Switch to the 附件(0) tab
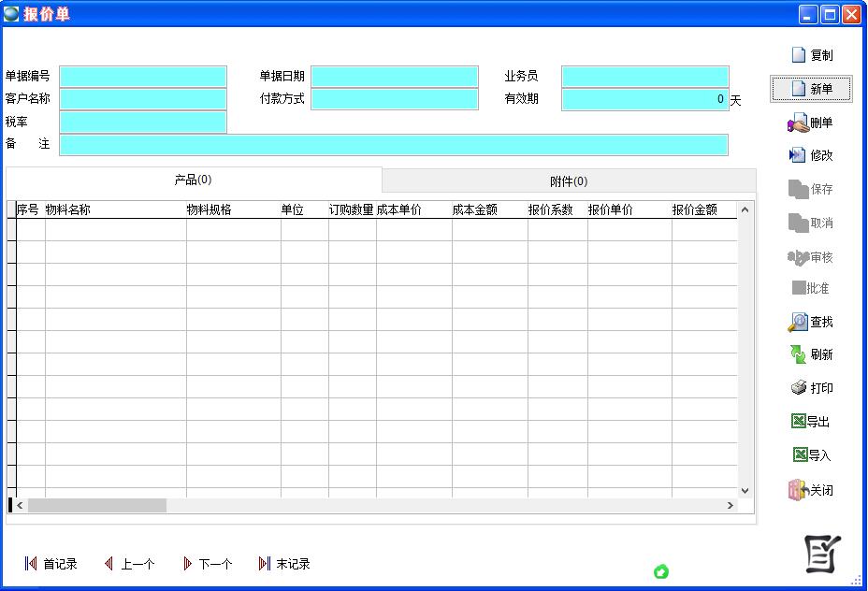The height and width of the screenshot is (591, 868). (569, 181)
